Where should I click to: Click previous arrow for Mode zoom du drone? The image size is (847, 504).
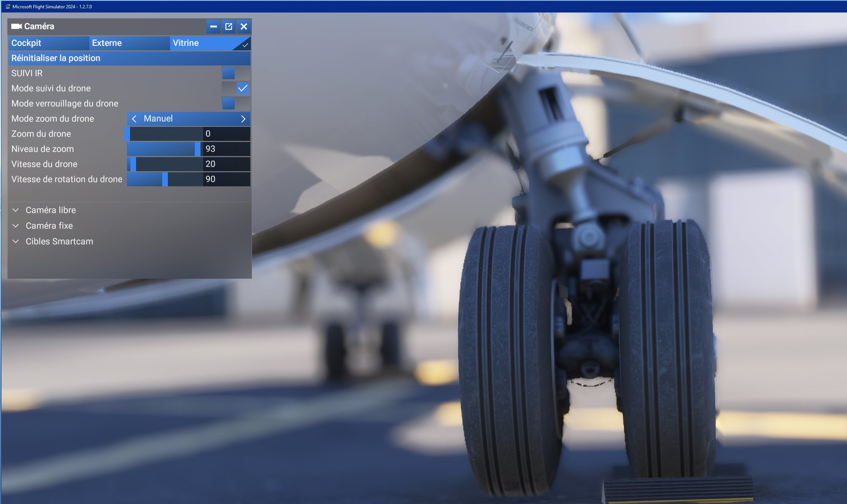(x=134, y=119)
